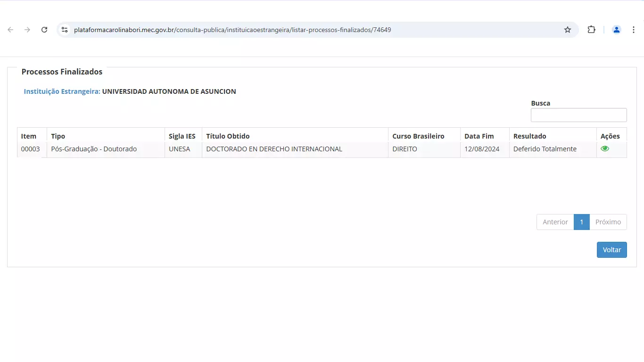Go to the Anterior page

tap(555, 222)
